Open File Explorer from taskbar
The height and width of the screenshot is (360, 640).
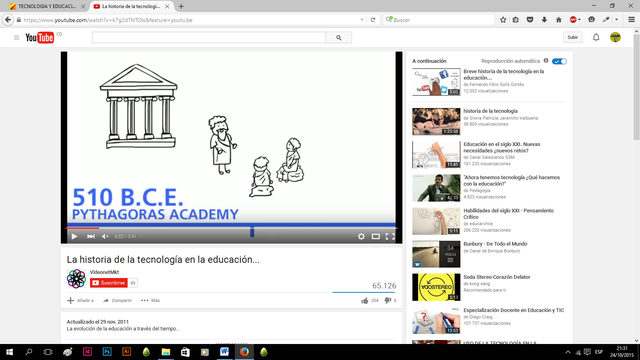click(166, 351)
